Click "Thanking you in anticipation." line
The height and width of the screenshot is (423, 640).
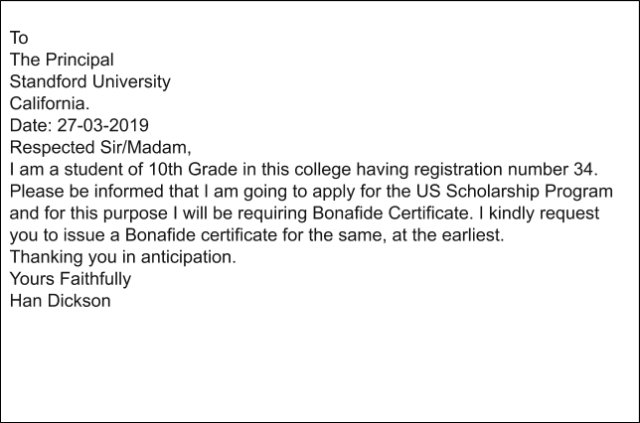tap(123, 257)
